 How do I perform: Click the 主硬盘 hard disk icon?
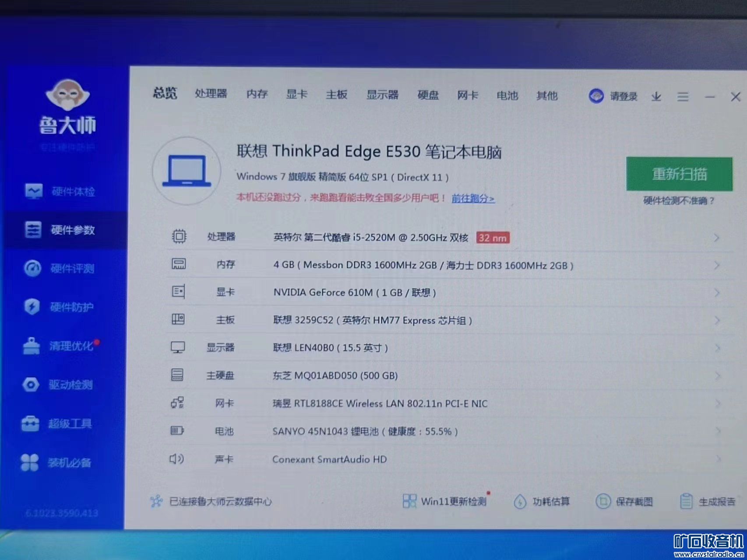pyautogui.click(x=177, y=375)
